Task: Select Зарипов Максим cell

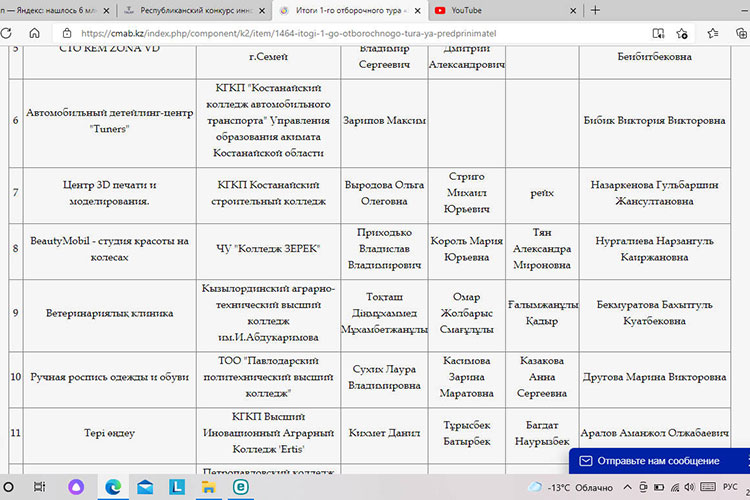Action: pyautogui.click(x=384, y=121)
